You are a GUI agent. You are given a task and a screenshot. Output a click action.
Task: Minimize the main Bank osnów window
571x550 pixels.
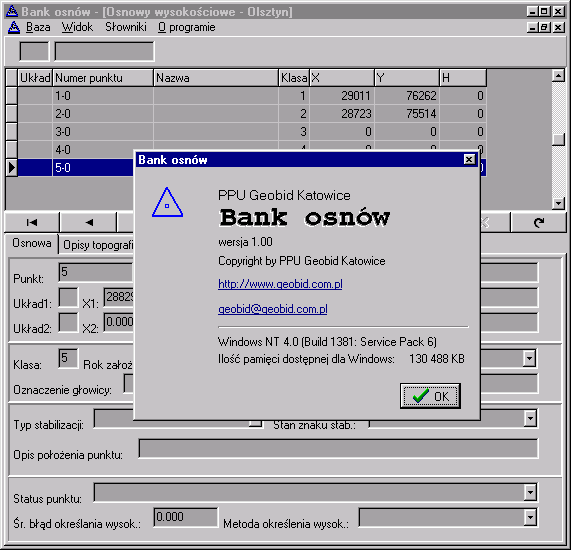[x=532, y=11]
